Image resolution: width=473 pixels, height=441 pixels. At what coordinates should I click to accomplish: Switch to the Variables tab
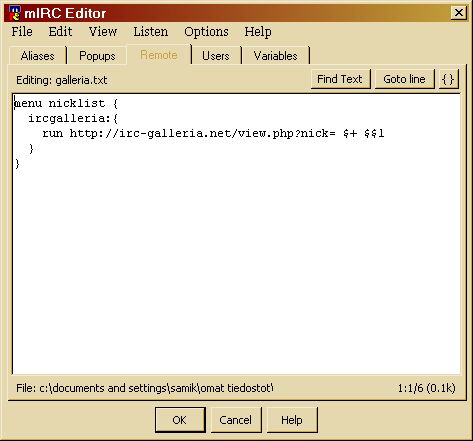276,56
